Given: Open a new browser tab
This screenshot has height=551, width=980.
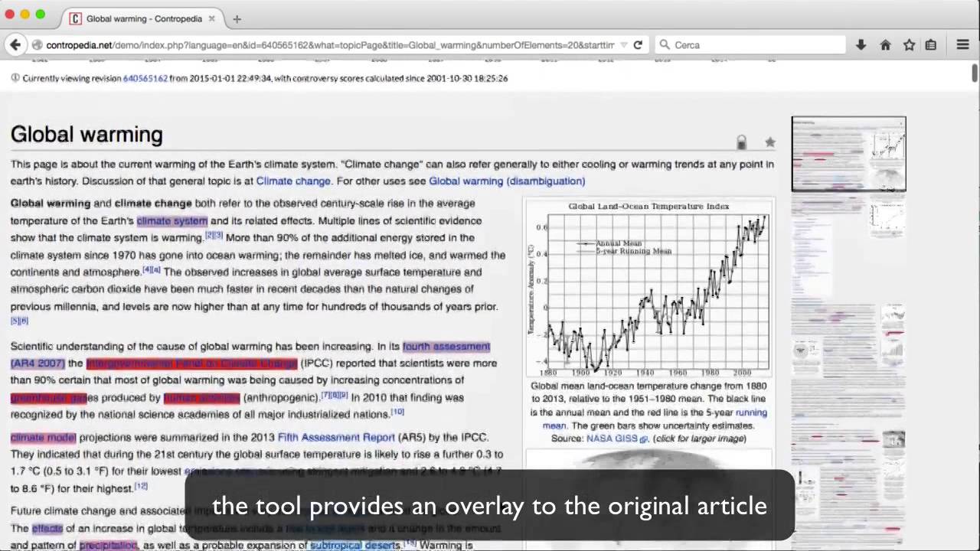Looking at the screenshot, I should [237, 18].
